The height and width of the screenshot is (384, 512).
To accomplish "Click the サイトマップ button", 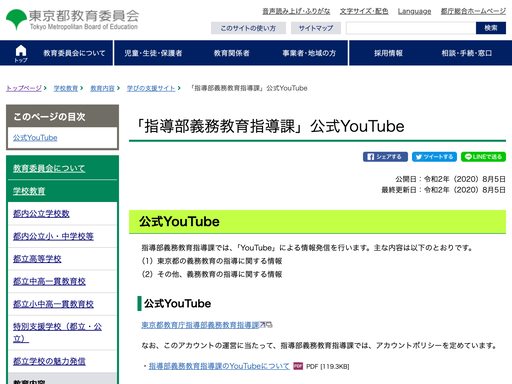I will [x=316, y=28].
